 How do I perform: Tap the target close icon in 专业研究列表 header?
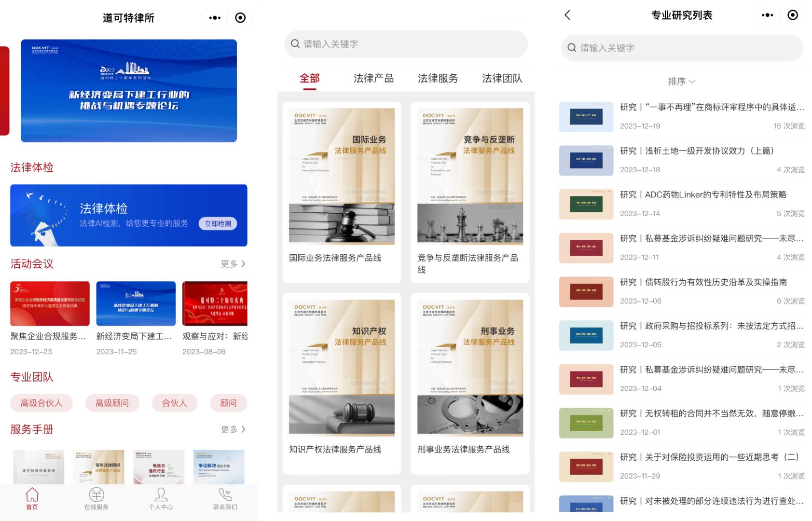pos(793,15)
